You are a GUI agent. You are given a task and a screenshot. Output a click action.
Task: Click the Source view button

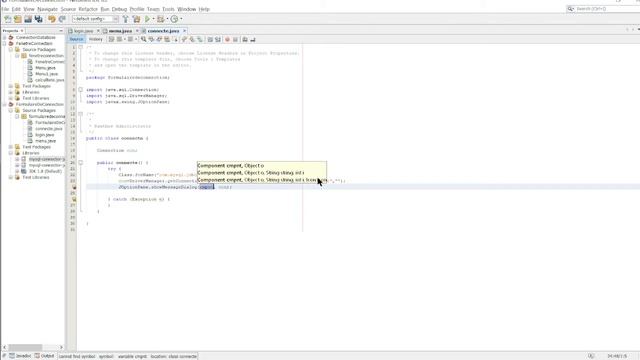[x=76, y=40]
